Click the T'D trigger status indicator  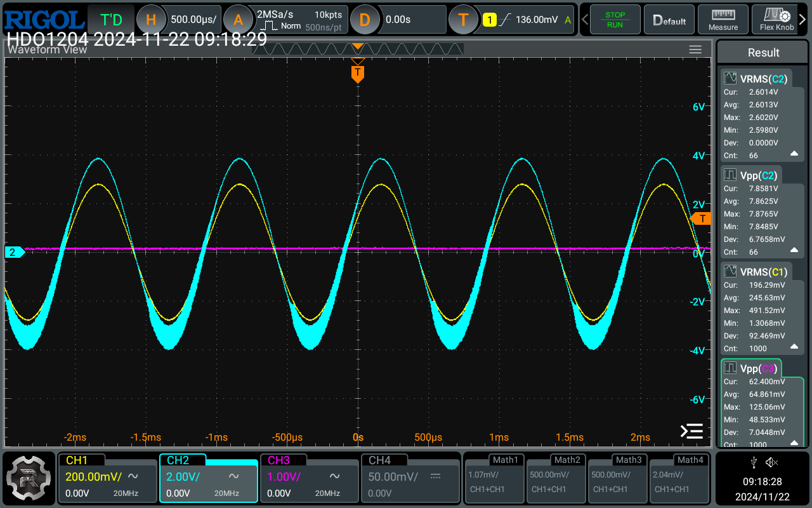click(x=111, y=20)
